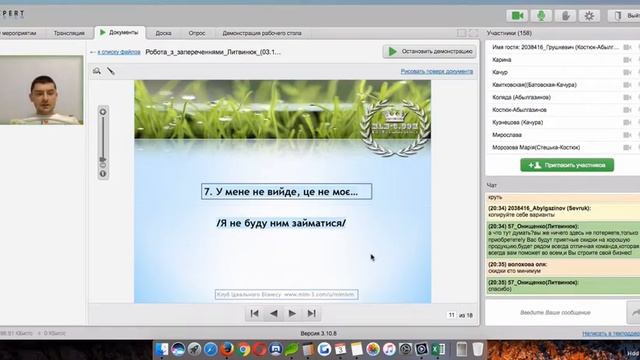This screenshot has height=360, width=640.
Task: Open Notes from the dock
Action: (x=356, y=349)
